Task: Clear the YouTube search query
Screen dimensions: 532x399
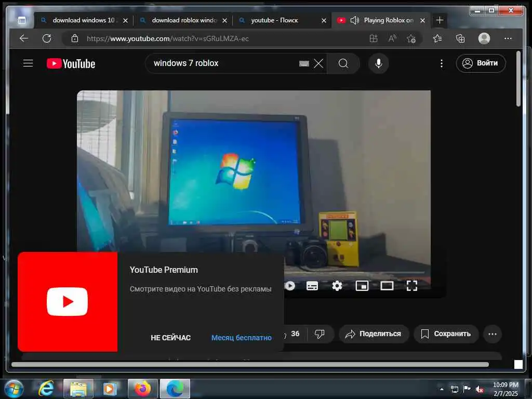Action: 318,63
